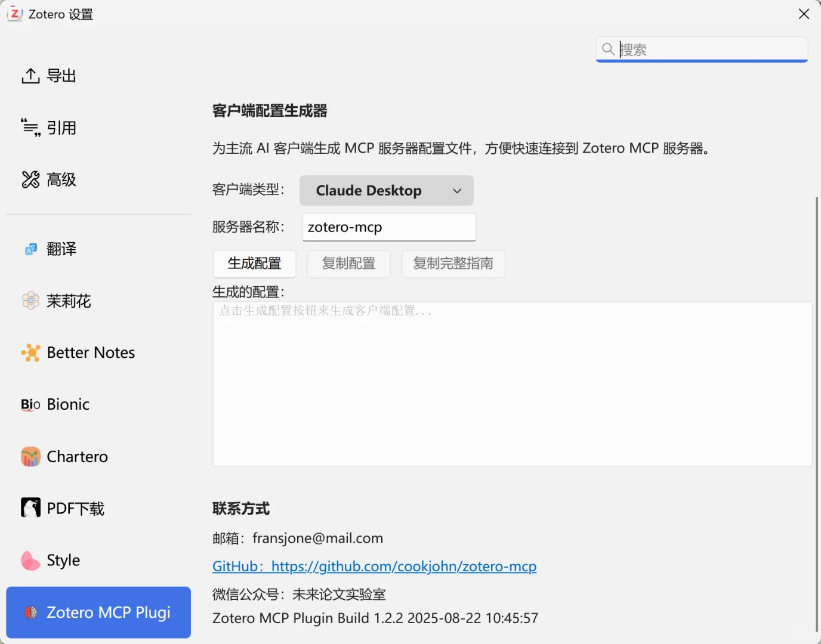This screenshot has width=821, height=644.
Task: Open the 茉莉花 Jasminum flower icon
Action: pyautogui.click(x=30, y=301)
